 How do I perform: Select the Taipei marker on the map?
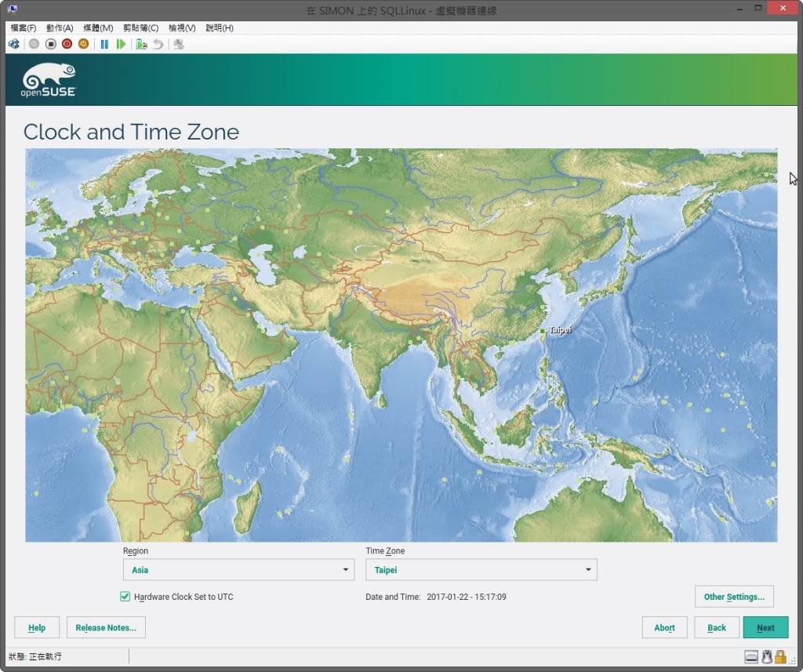(543, 332)
